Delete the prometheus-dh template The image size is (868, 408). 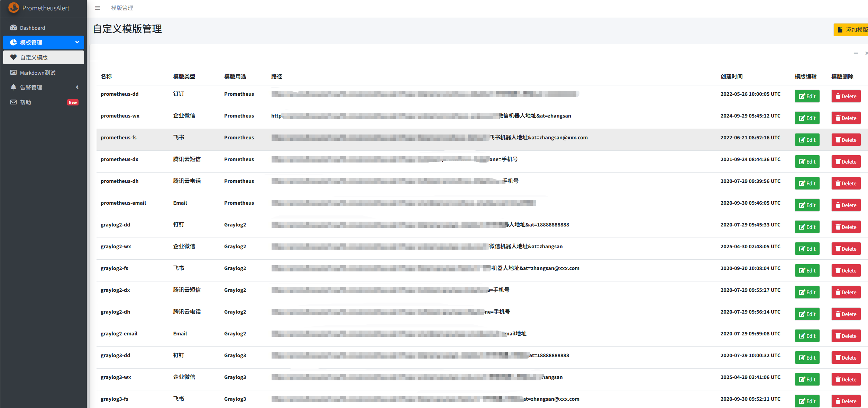coord(846,184)
